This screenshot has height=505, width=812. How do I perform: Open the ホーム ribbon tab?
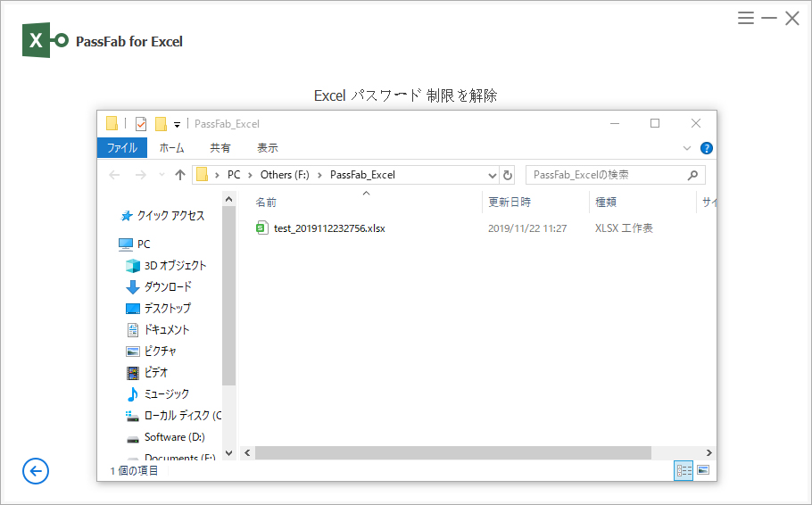tap(171, 148)
